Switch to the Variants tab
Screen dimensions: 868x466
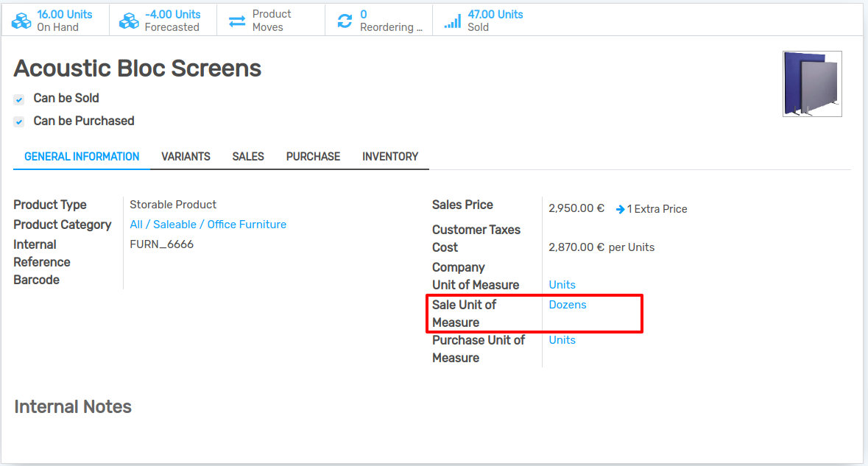186,156
